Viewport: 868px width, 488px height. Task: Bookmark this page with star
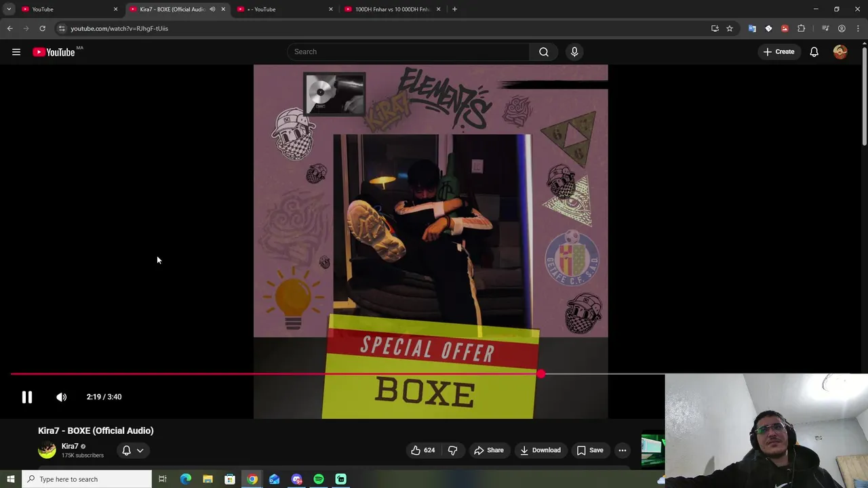pos(730,28)
